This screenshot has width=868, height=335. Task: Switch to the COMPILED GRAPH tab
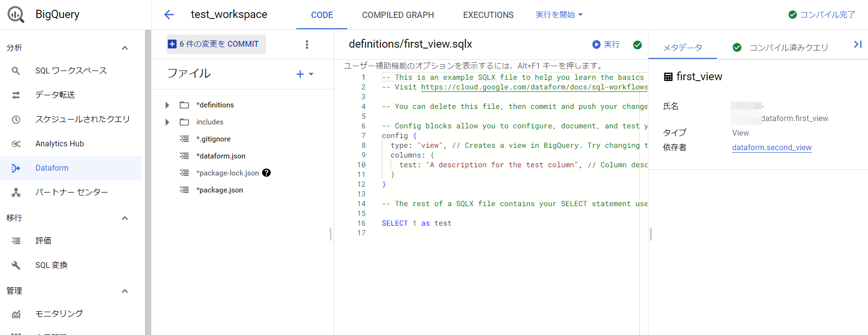pos(398,15)
